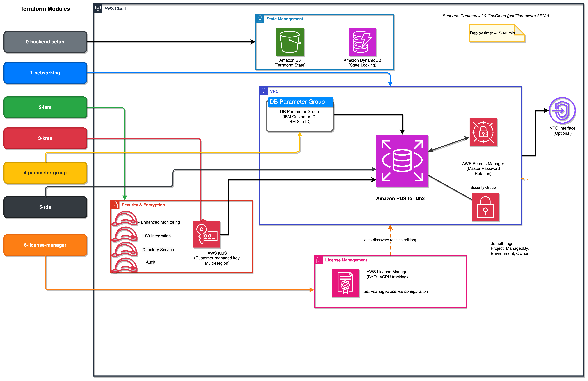588x381 pixels.
Task: Click the 3-kms module box
Action: [x=45, y=138]
